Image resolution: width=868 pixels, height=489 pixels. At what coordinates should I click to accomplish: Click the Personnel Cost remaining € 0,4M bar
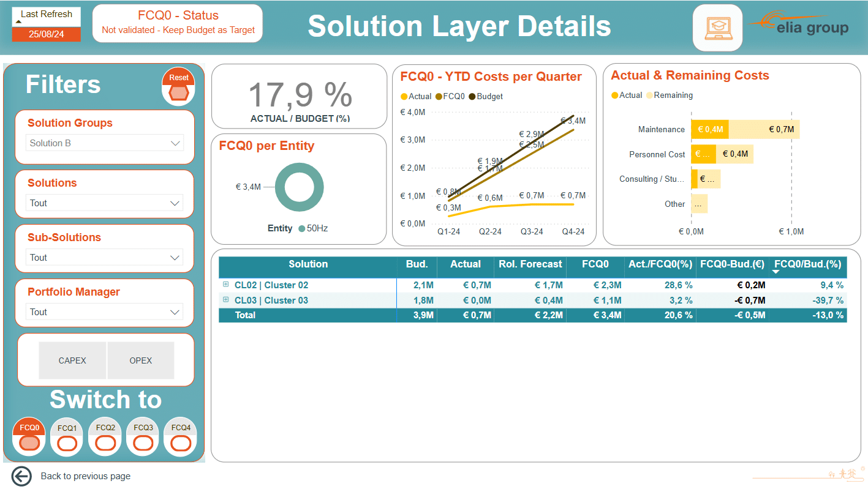click(x=734, y=154)
